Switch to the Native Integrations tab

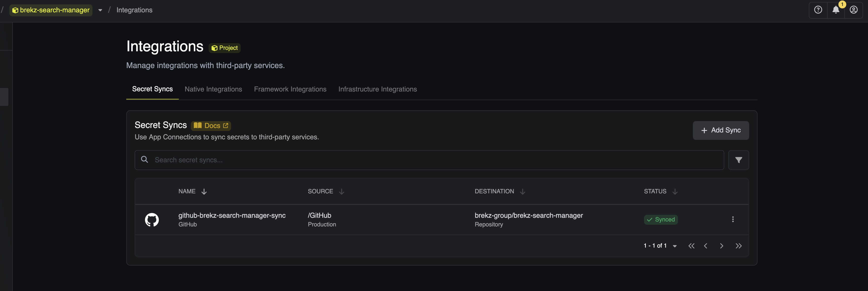(x=213, y=89)
